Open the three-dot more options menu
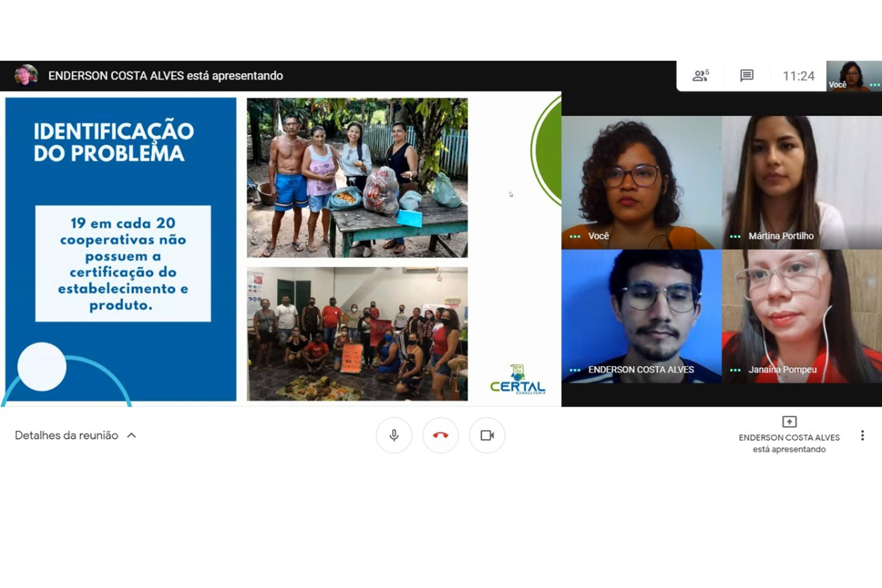This screenshot has width=882, height=588. (x=863, y=435)
